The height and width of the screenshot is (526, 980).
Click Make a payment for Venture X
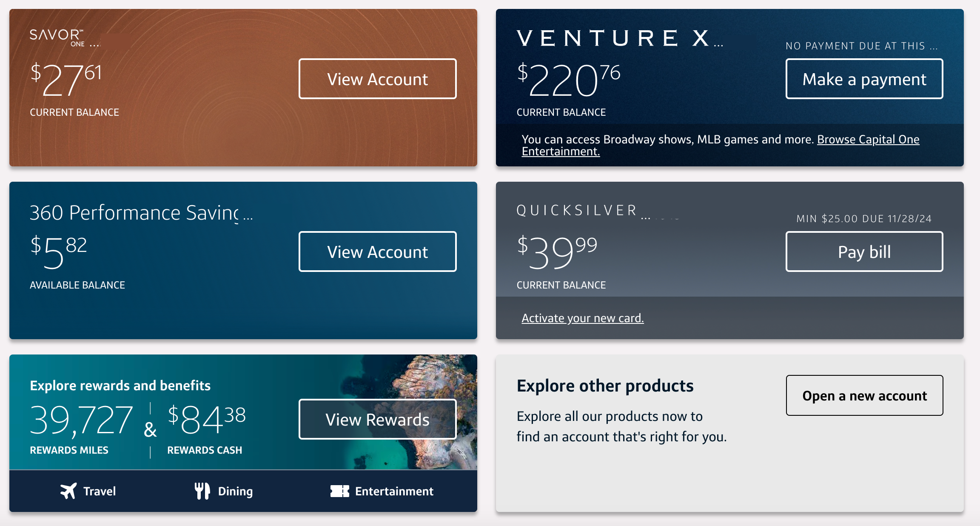point(864,79)
